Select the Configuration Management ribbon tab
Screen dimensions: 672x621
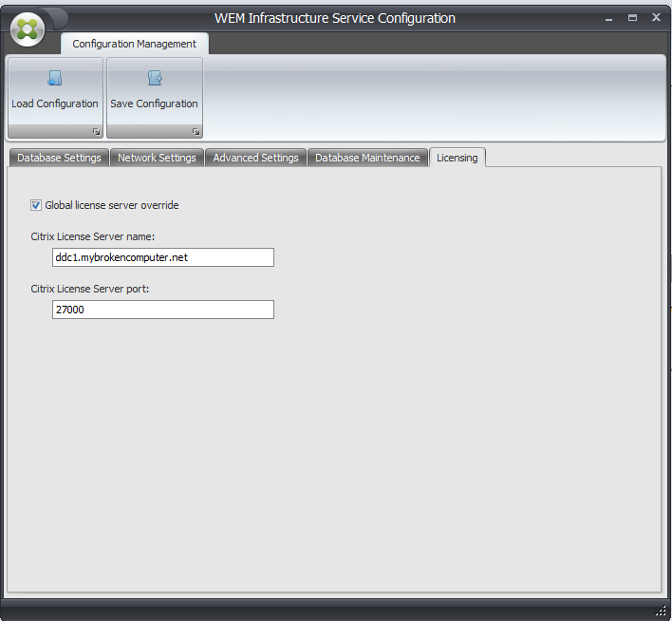click(x=134, y=44)
